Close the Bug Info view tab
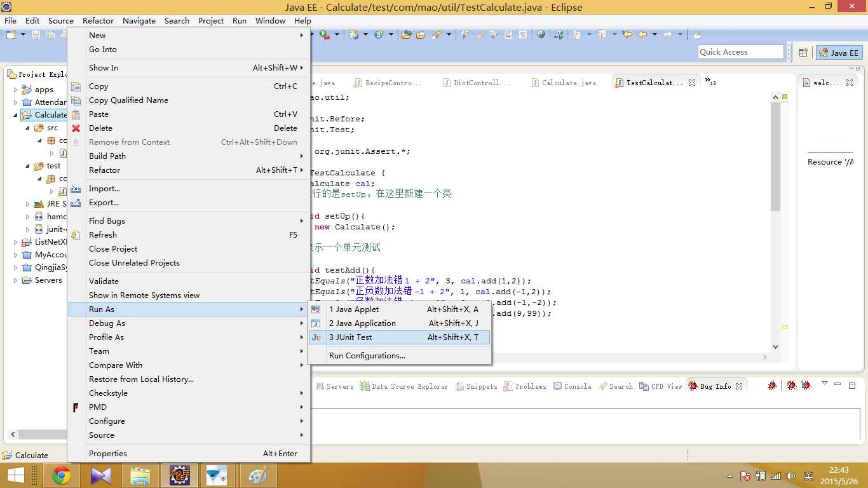Image resolution: width=868 pixels, height=488 pixels. [x=739, y=386]
